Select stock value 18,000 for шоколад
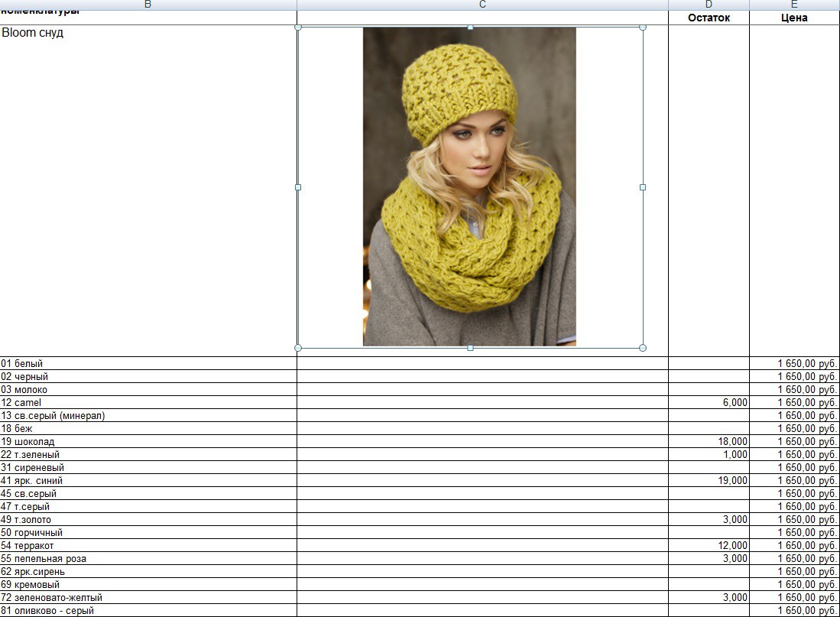This screenshot has height=617, width=840. click(709, 441)
